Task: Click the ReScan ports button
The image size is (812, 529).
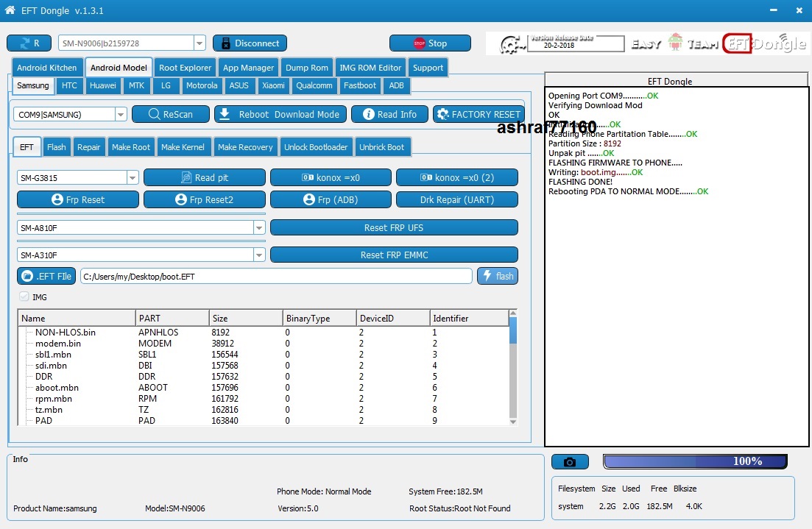Action: click(170, 114)
